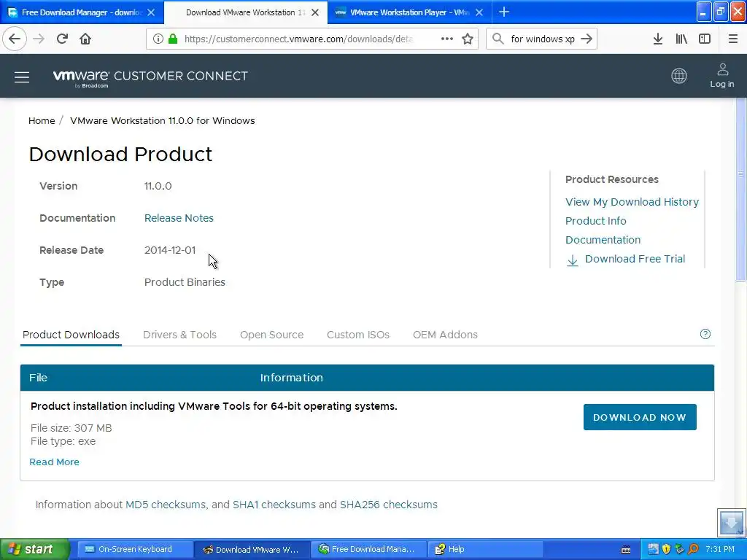Open the Custom ISOs tab
747x560 pixels.
(357, 335)
